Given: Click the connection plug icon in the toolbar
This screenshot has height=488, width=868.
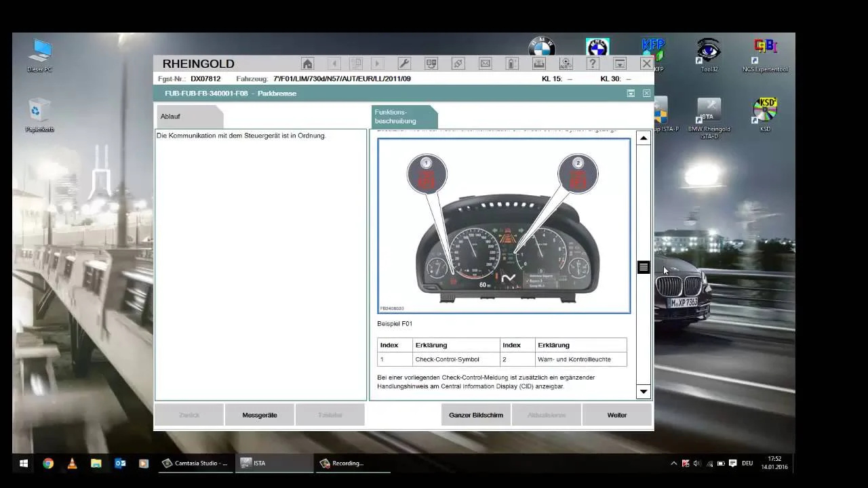Looking at the screenshot, I should coord(458,63).
